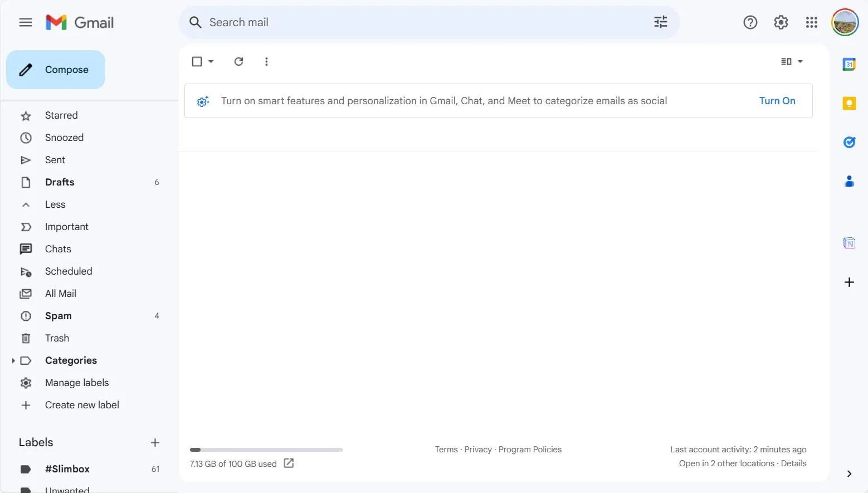Open Gmail settings gear
Screen dimensions: 868x493
[x=781, y=22]
